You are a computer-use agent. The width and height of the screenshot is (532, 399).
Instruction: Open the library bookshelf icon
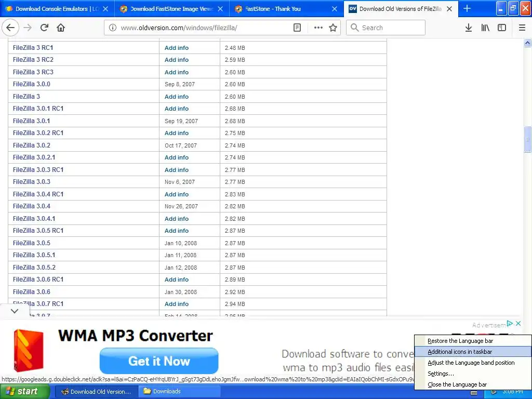click(485, 28)
